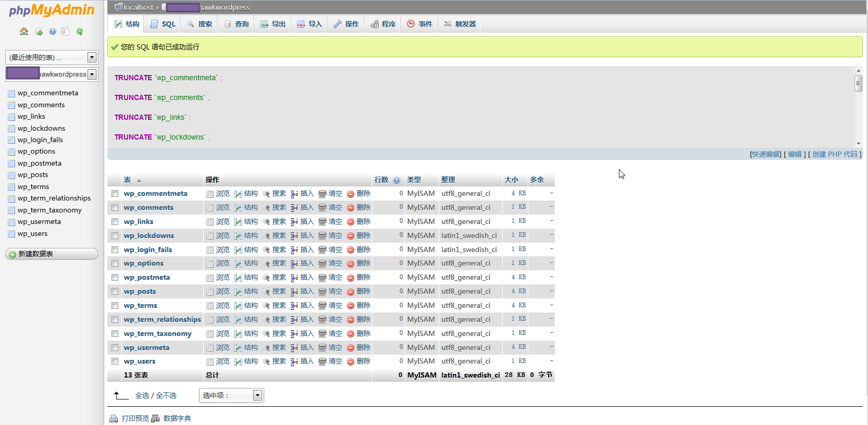The width and height of the screenshot is (868, 425).
Task: Click the phpMyAdmin logo
Action: 52,10
